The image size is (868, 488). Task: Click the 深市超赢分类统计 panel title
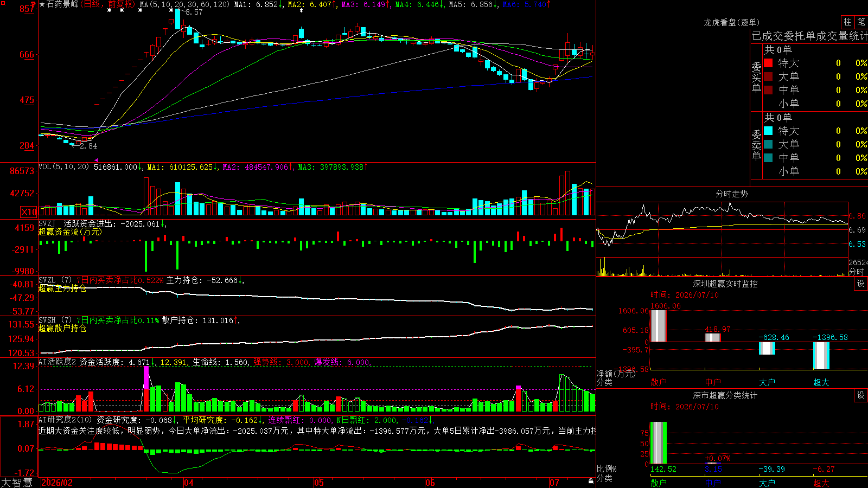point(725,395)
